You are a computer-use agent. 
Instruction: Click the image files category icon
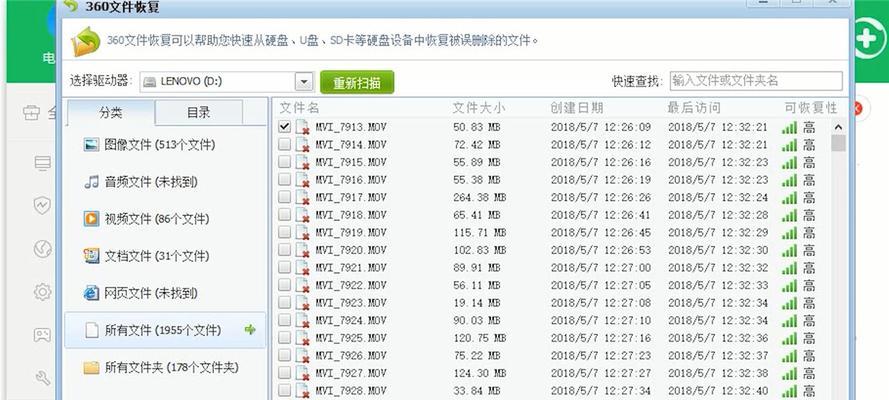tap(91, 144)
